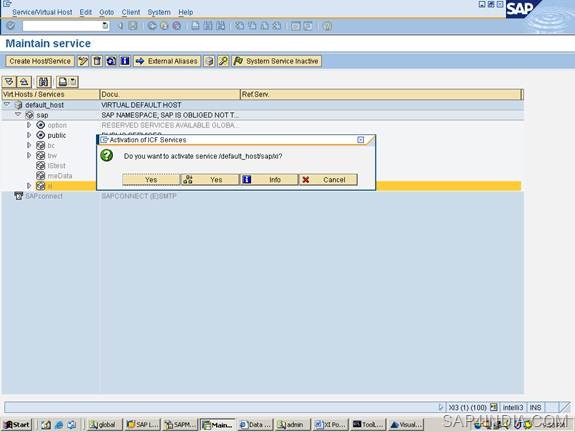Image resolution: width=575 pixels, height=432 pixels.
Task: Collapse the default_host tree node
Action: click(7, 105)
